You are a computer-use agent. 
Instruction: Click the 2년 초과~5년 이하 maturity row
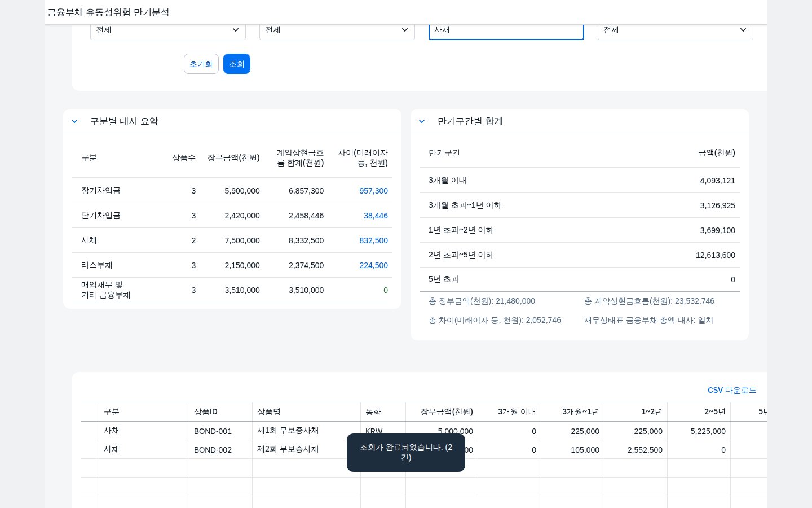click(x=580, y=255)
